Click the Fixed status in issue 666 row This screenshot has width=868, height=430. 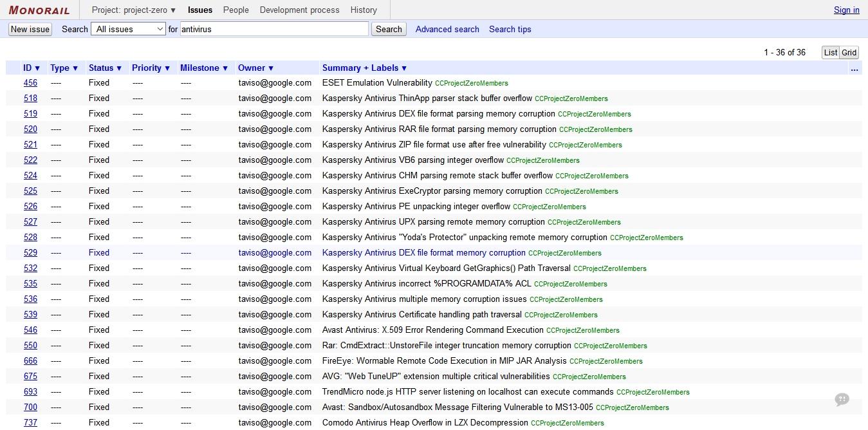click(99, 361)
